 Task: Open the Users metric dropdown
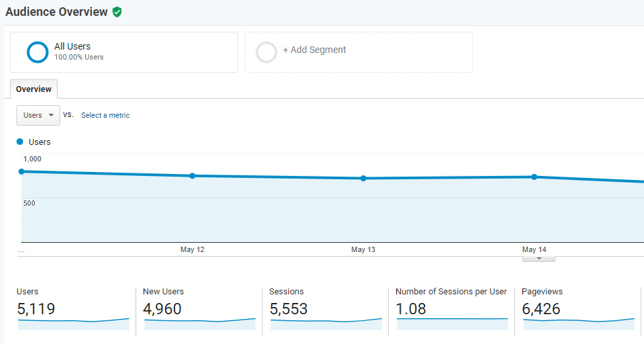point(38,116)
